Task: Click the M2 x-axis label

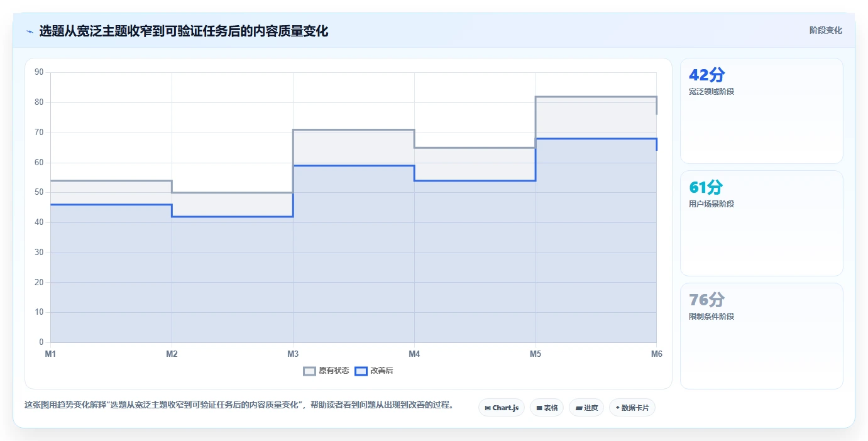Action: 172,354
